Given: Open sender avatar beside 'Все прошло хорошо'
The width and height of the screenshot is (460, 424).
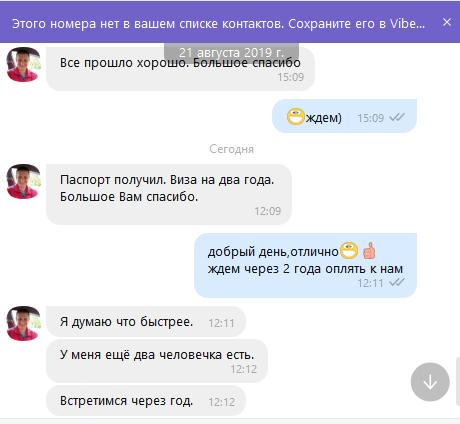Looking at the screenshot, I should tap(23, 64).
